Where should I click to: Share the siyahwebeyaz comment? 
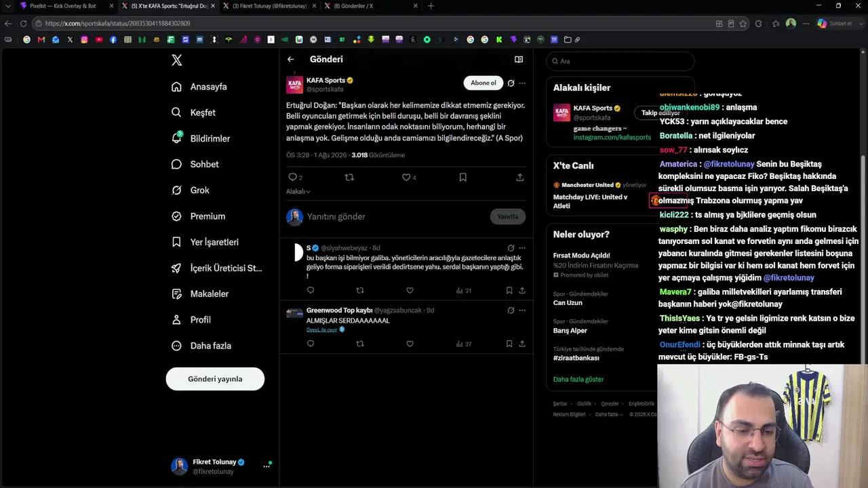point(522,290)
